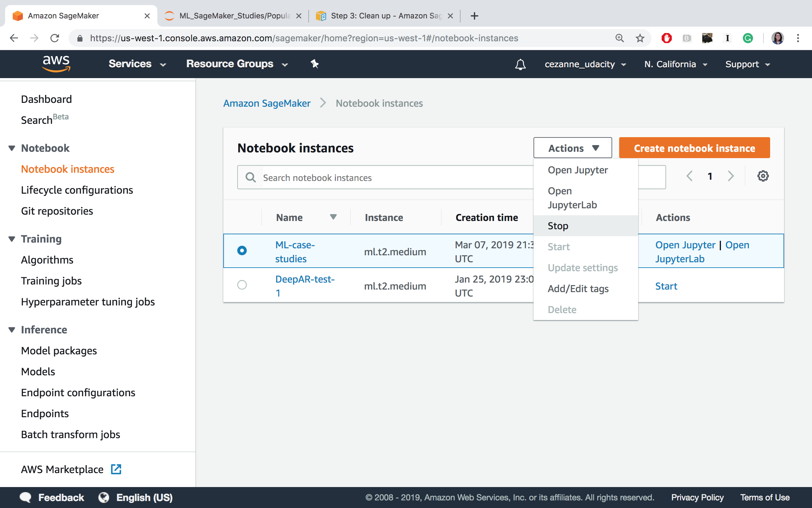Click the AWS logo in header
812x508 pixels.
click(x=56, y=63)
